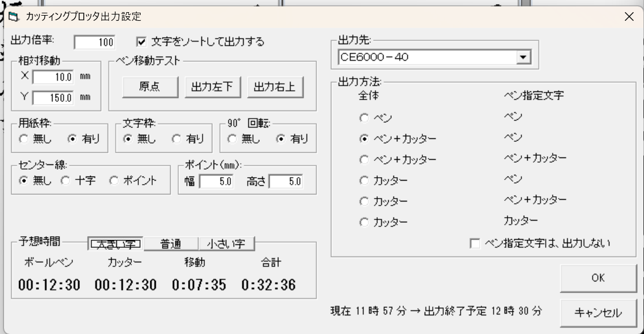Enable ペン指定文字は、出力しない checkbox
This screenshot has width=644, height=334.
(x=475, y=243)
